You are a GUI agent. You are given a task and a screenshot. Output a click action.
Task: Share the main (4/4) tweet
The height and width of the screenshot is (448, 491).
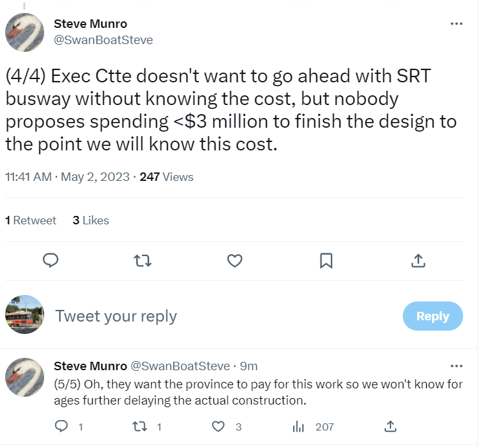coord(418,261)
